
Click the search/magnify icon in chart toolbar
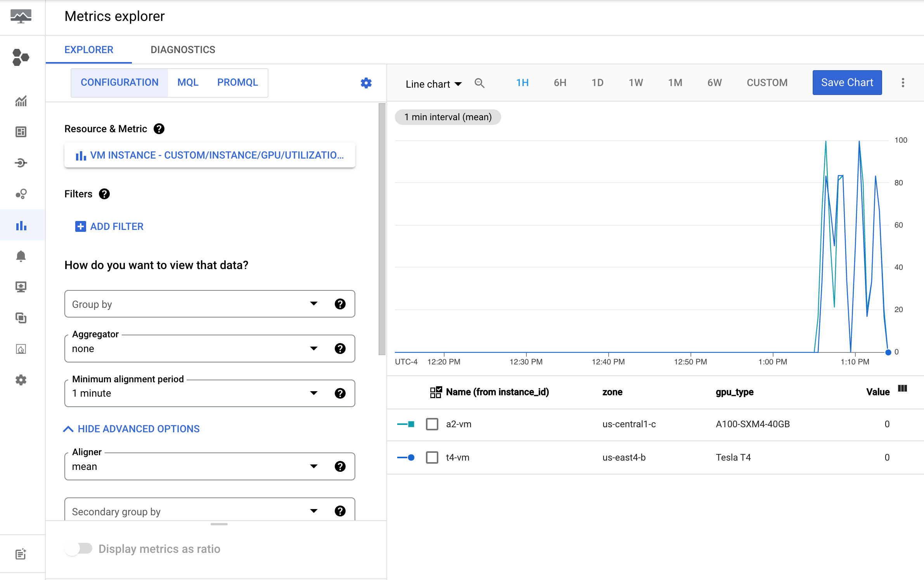pos(479,82)
